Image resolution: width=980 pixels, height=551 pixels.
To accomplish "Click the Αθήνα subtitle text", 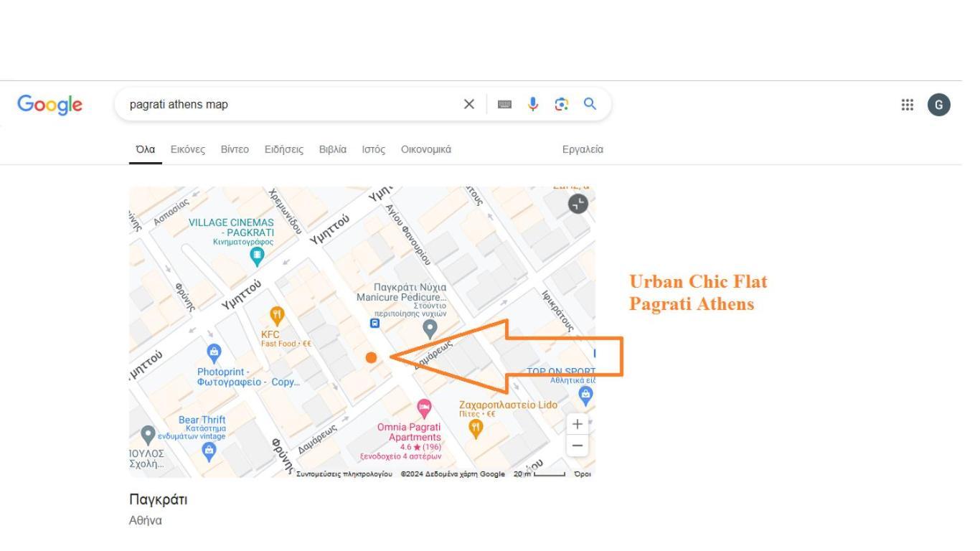I will (146, 521).
